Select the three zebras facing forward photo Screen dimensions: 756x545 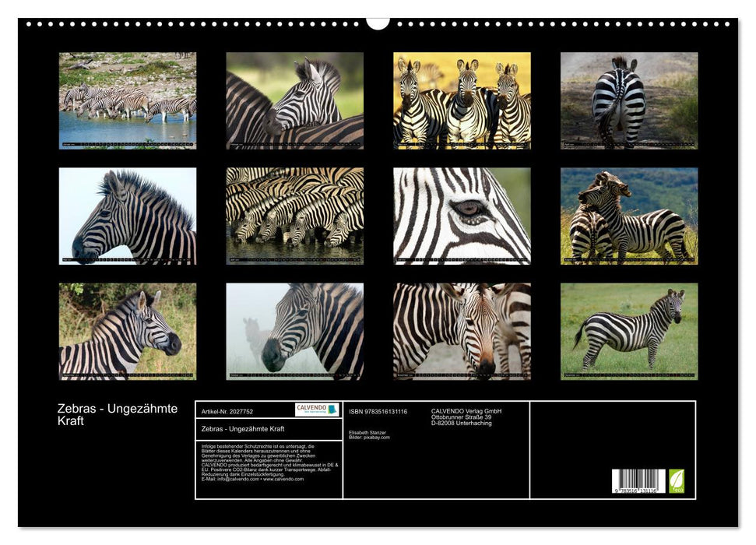point(462,101)
